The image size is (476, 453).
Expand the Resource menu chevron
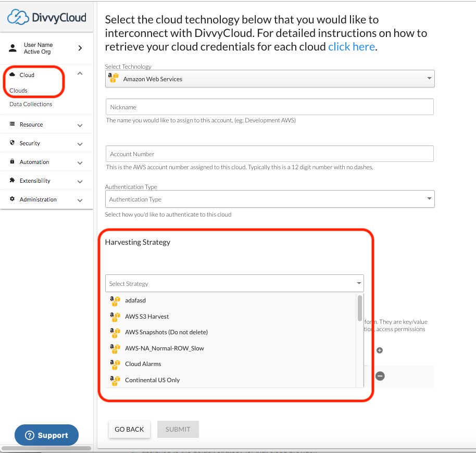point(80,125)
